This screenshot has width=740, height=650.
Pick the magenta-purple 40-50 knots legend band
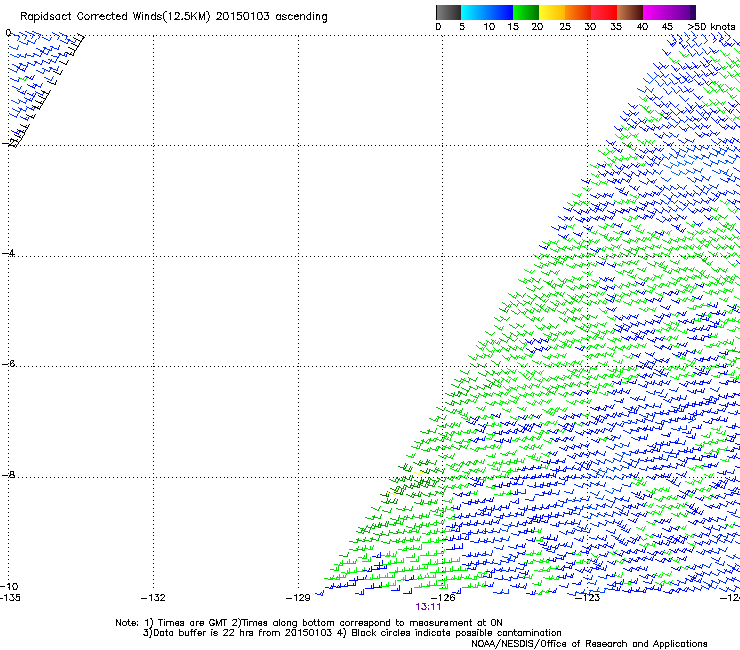(x=669, y=12)
